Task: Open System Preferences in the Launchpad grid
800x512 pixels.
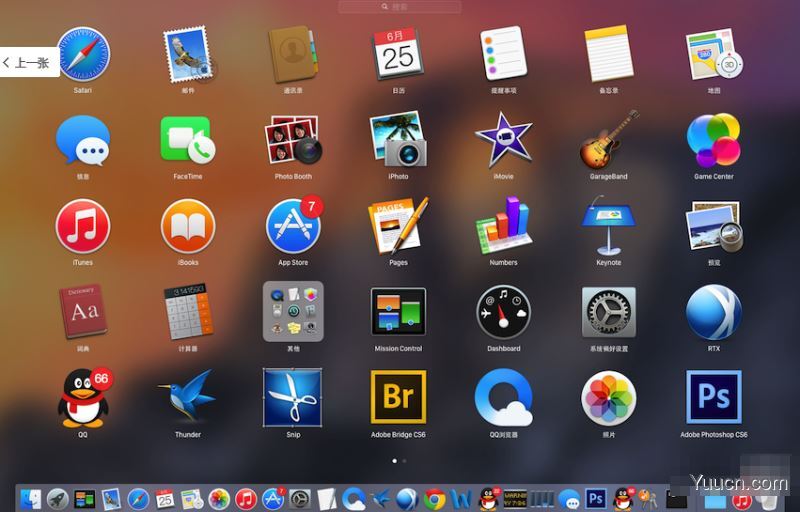Action: (609, 312)
